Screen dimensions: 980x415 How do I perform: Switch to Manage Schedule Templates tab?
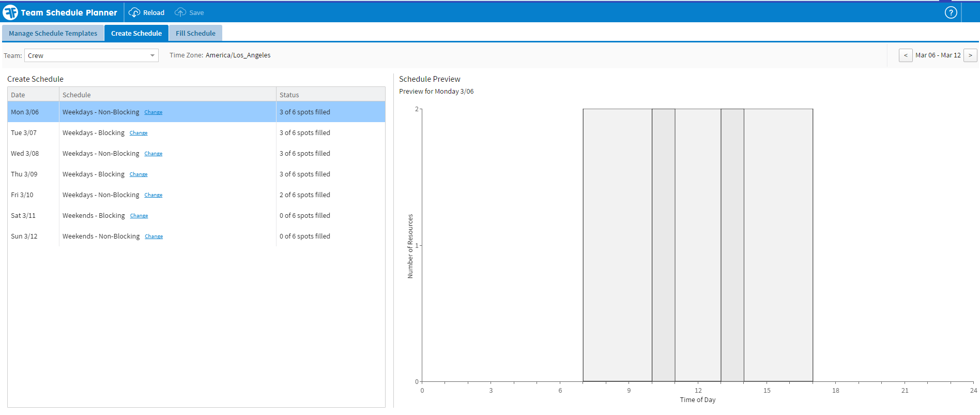coord(53,33)
